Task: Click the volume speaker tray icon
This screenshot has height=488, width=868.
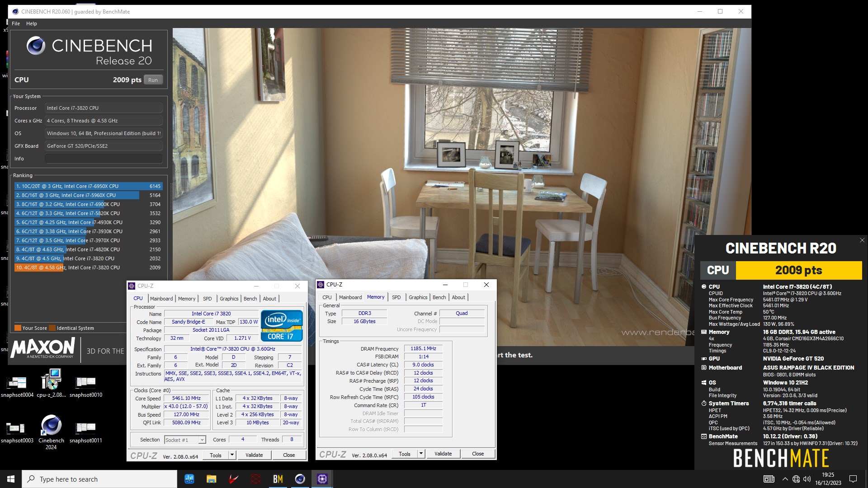Action: click(807, 479)
